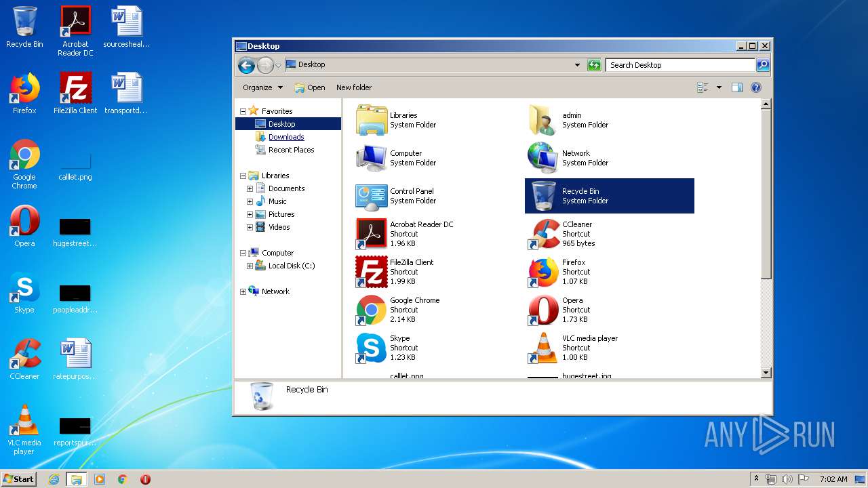
Task: Select ratepurpos Word document on the desktop
Action: pos(75,354)
